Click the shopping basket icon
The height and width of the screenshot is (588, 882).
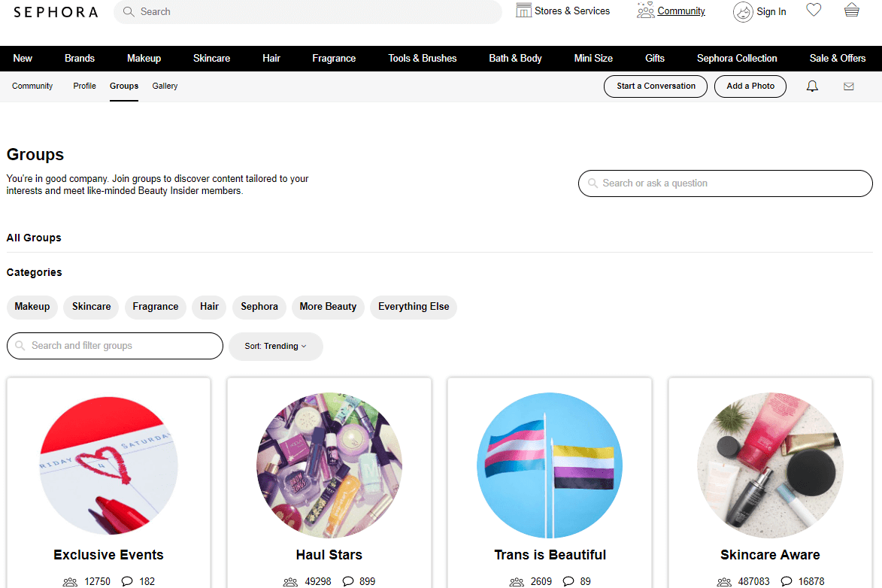[x=851, y=11]
